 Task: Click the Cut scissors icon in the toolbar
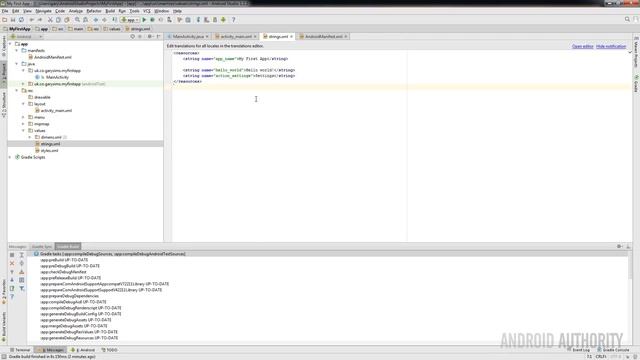click(x=50, y=20)
